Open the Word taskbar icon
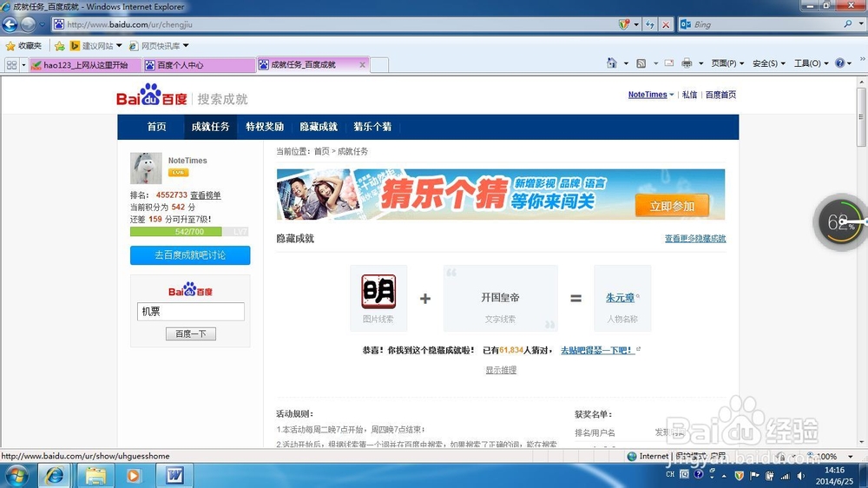This screenshot has width=868, height=488. click(174, 476)
